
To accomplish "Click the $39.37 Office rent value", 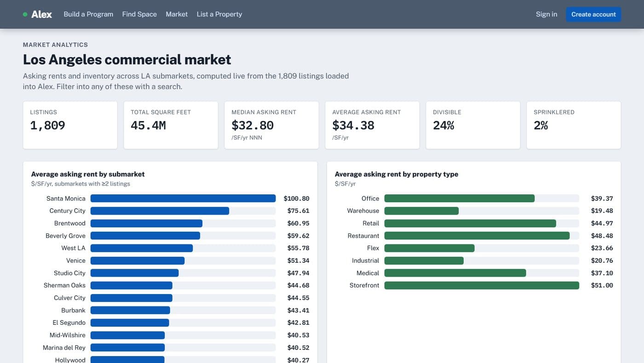I will [x=602, y=199].
